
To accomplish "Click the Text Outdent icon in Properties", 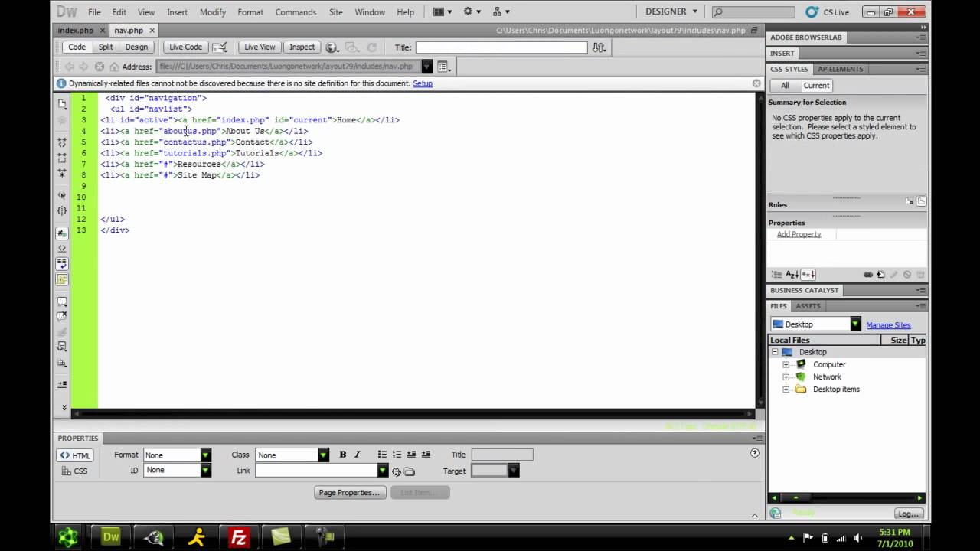I will tap(411, 455).
